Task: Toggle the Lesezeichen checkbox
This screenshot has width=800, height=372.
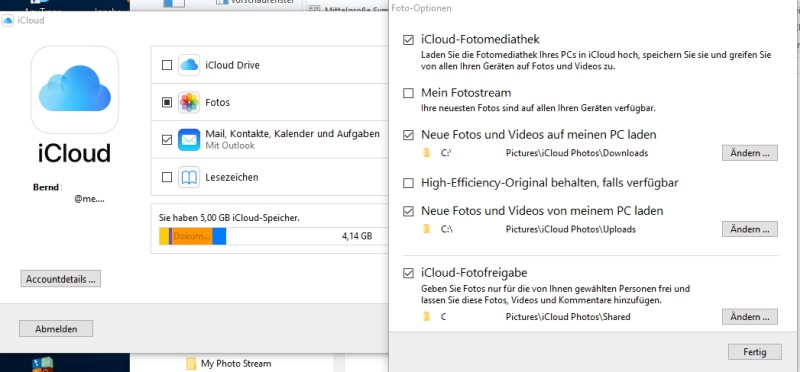Action: tap(166, 178)
